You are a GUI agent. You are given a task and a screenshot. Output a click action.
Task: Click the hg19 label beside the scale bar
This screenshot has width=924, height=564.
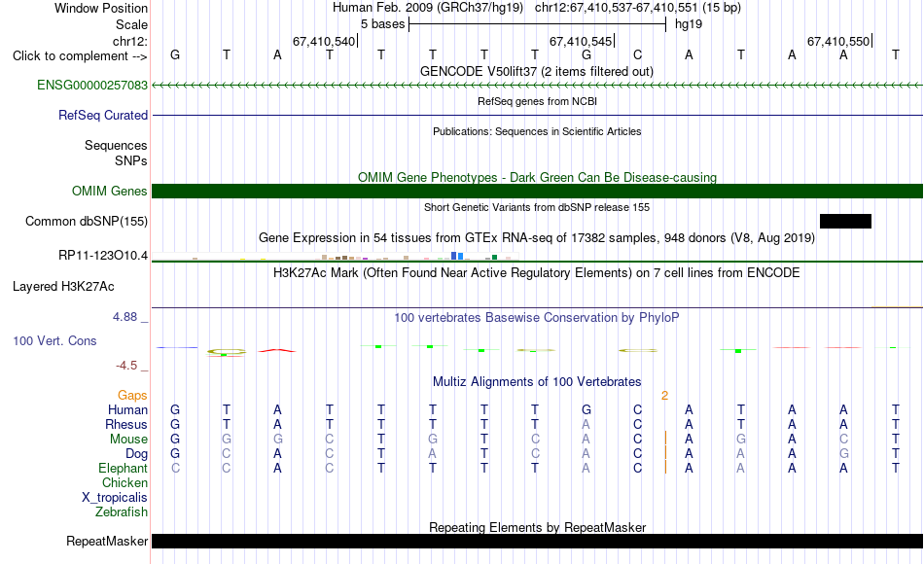(x=689, y=24)
